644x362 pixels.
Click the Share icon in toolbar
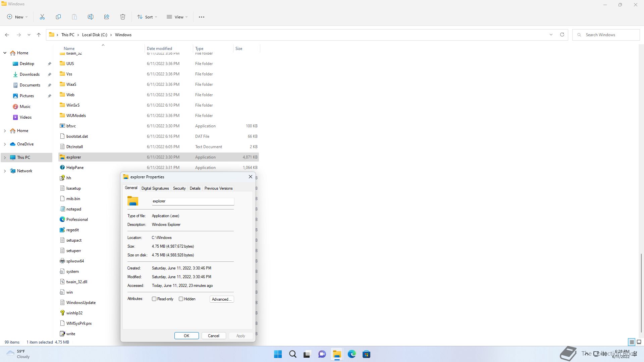coord(107,17)
